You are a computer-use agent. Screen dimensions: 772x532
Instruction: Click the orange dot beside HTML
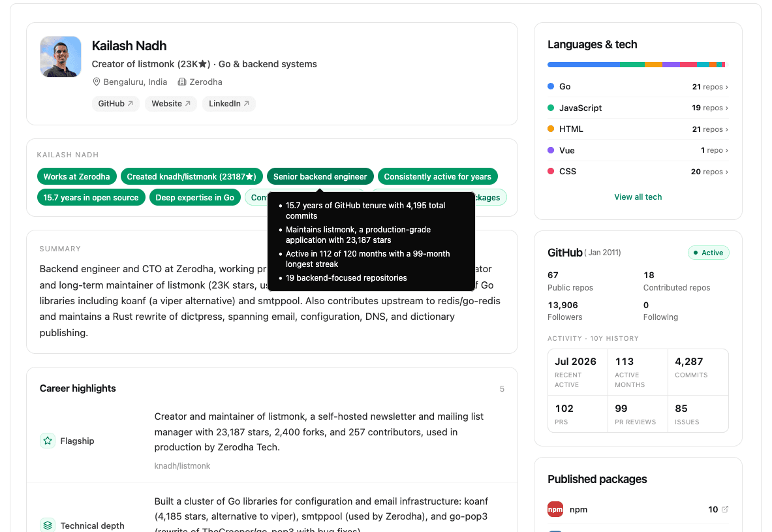click(551, 129)
